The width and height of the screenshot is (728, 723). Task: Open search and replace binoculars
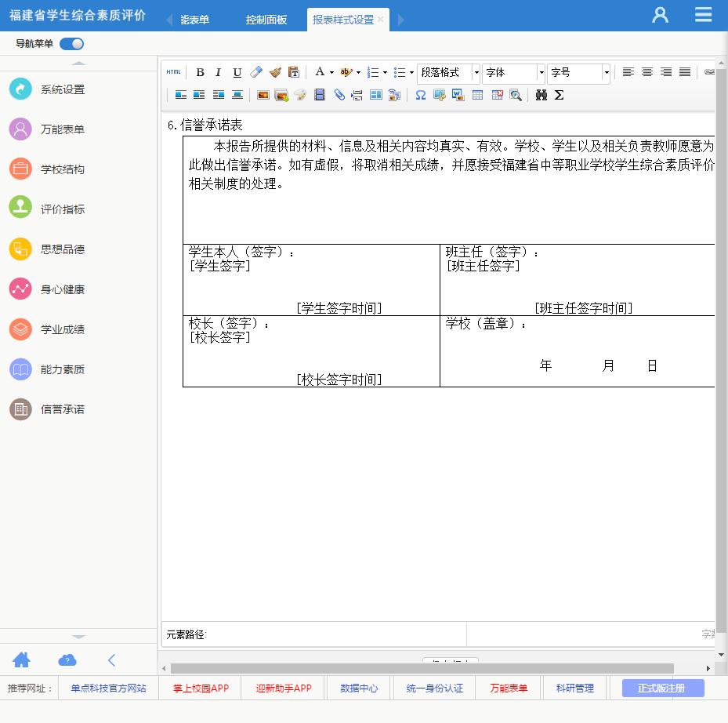pyautogui.click(x=541, y=95)
